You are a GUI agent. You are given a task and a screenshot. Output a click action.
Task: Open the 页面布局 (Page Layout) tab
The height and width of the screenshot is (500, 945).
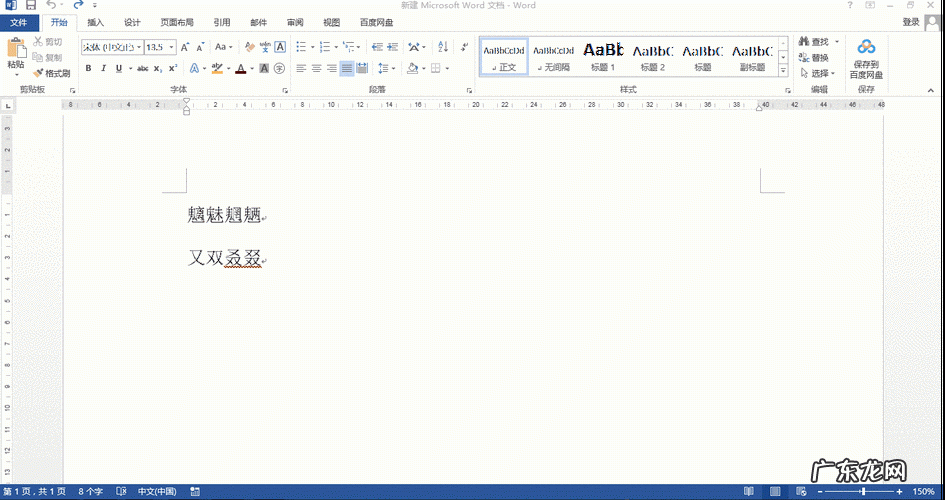177,22
